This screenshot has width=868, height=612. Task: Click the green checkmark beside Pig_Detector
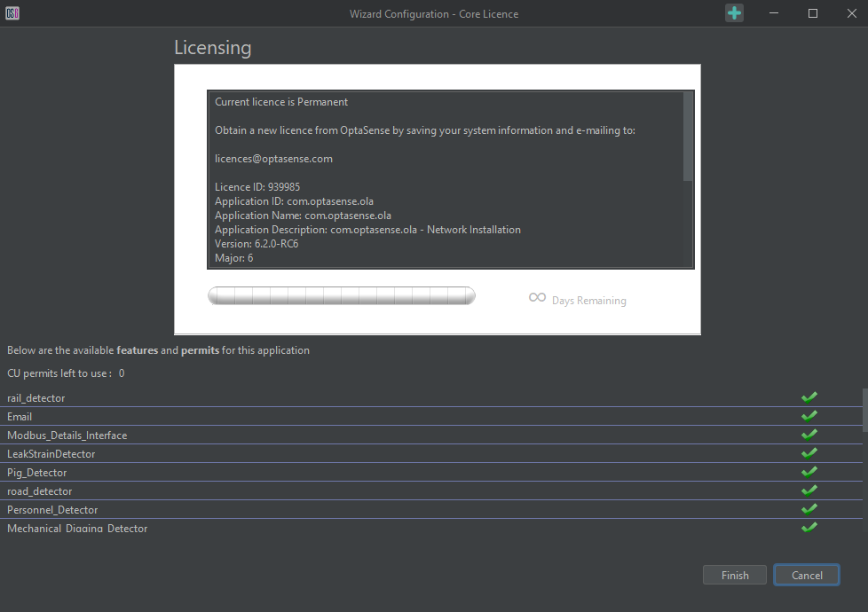(809, 471)
